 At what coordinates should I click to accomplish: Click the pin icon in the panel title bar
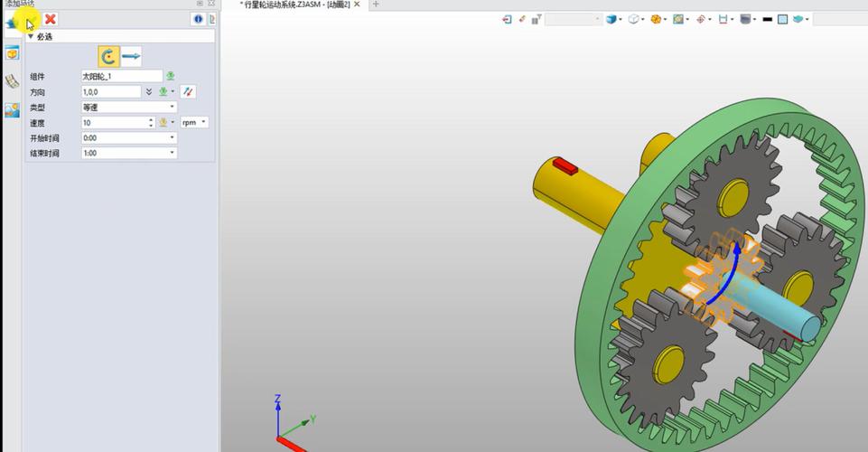(200, 4)
